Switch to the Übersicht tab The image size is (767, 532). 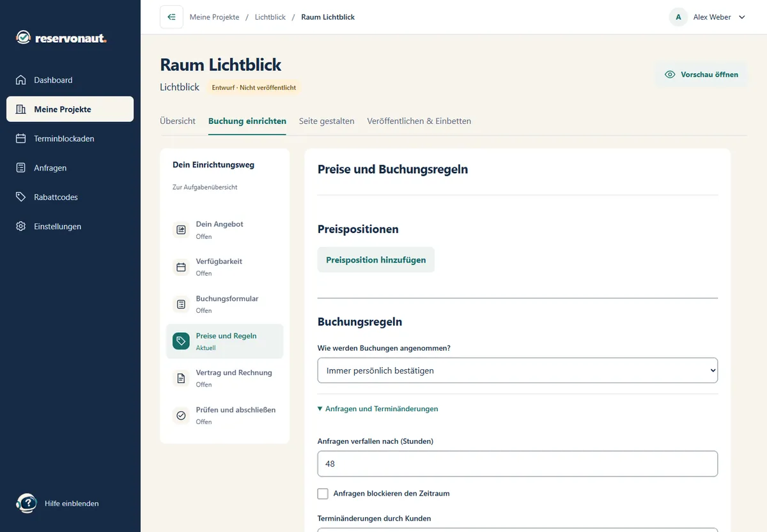(x=178, y=121)
